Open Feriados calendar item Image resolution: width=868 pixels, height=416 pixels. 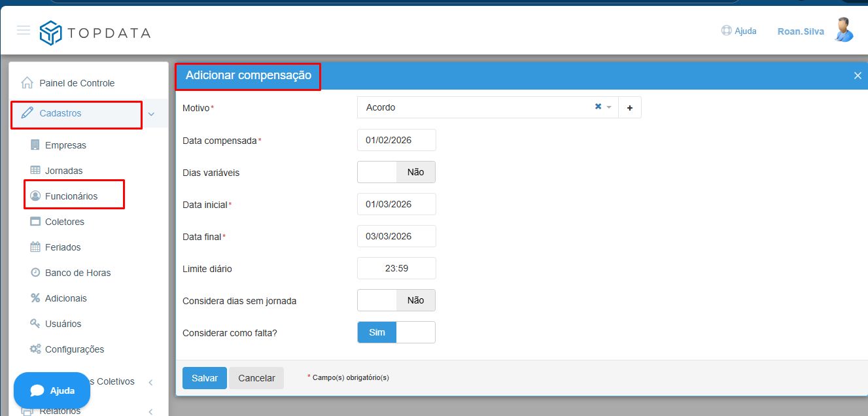63,247
